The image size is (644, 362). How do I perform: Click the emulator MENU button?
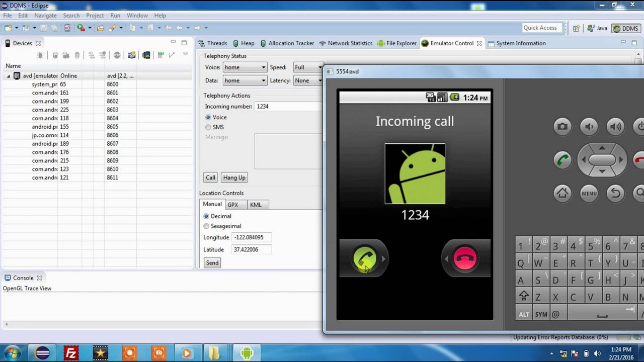(x=589, y=193)
